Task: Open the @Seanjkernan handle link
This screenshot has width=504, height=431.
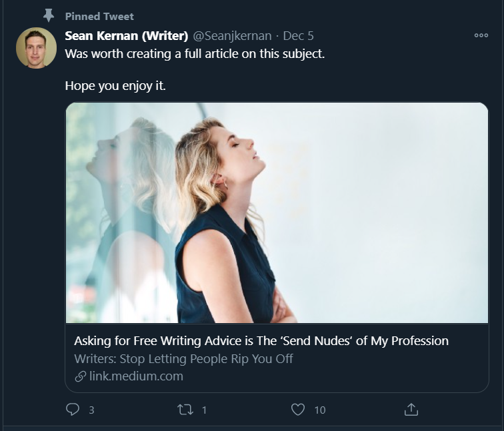Action: [233, 36]
